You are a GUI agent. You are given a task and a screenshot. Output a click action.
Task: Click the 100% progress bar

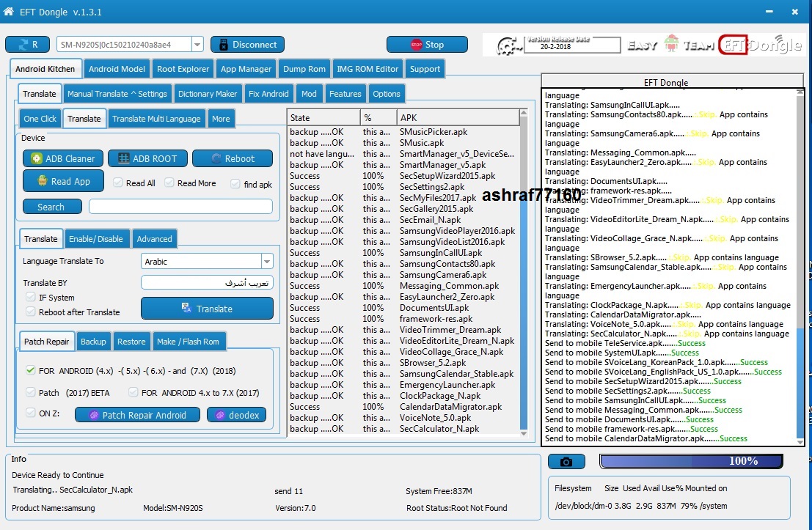coord(692,461)
